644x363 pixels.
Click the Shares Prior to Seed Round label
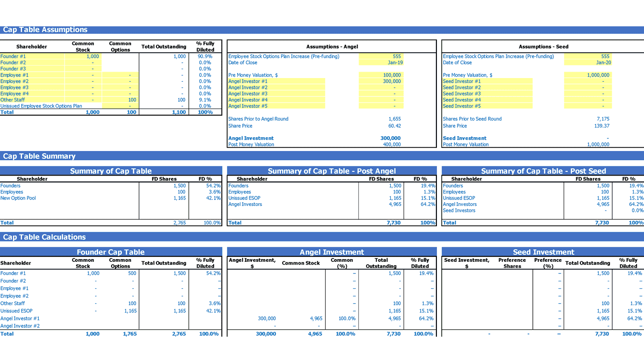[472, 119]
